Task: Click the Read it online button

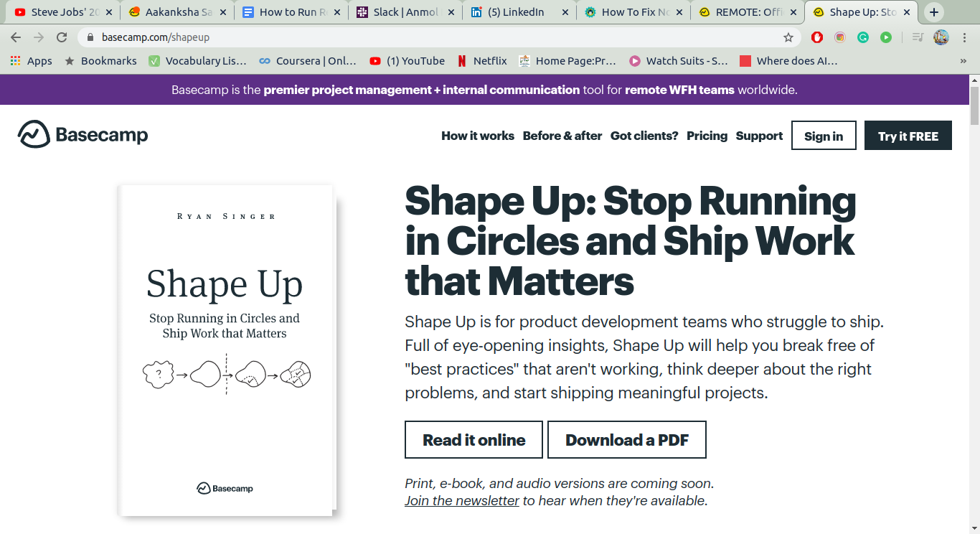Action: pyautogui.click(x=473, y=440)
